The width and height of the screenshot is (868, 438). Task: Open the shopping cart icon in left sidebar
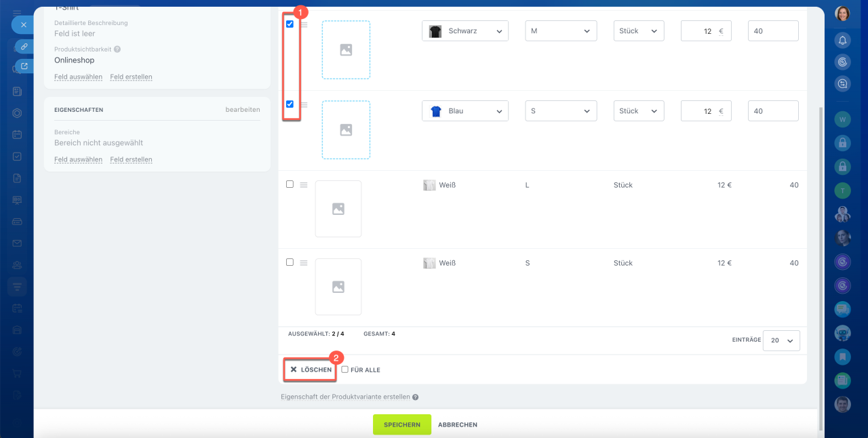(x=17, y=374)
